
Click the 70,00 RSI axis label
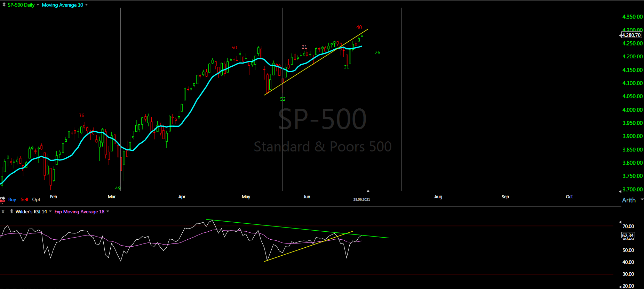[628, 226]
